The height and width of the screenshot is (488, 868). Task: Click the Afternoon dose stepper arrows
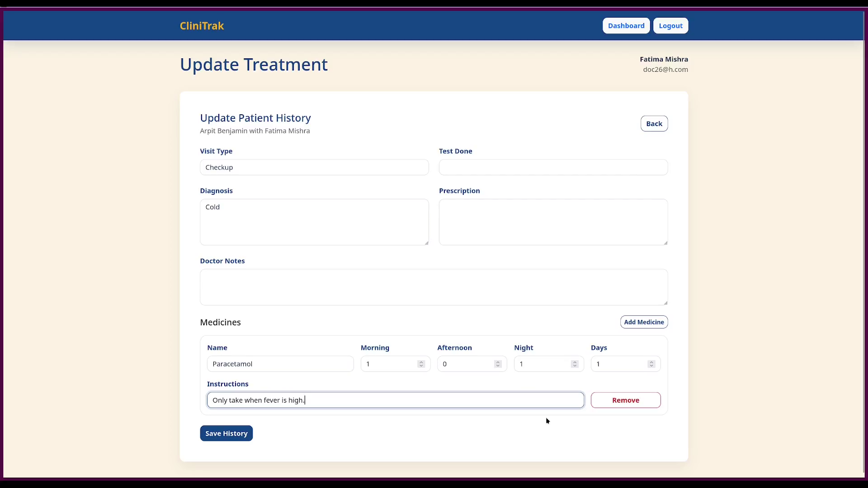pyautogui.click(x=498, y=364)
